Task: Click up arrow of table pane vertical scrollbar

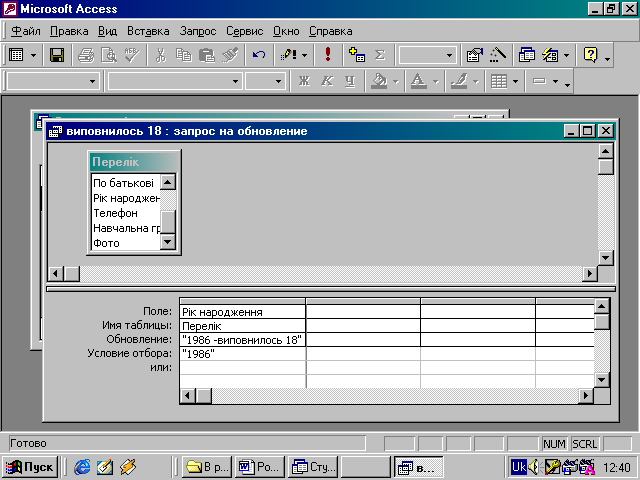Action: tap(605, 151)
